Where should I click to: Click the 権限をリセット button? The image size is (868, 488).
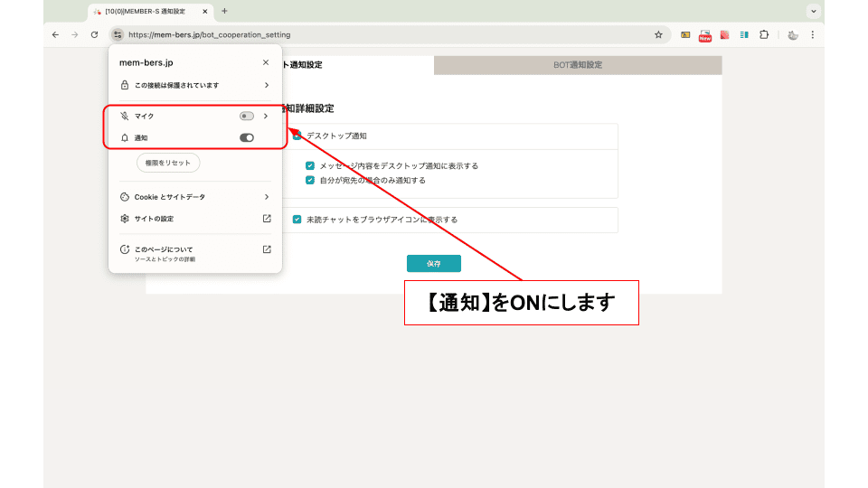pyautogui.click(x=167, y=163)
